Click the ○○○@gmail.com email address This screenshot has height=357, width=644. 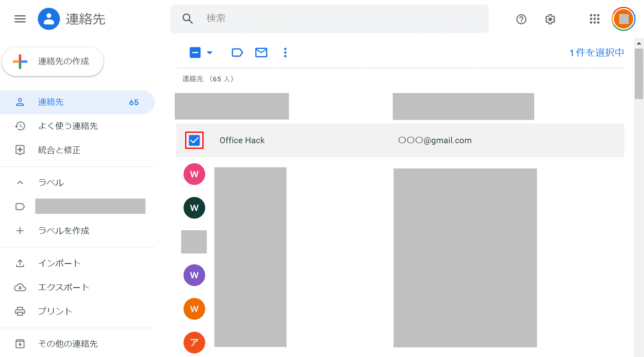(x=435, y=140)
